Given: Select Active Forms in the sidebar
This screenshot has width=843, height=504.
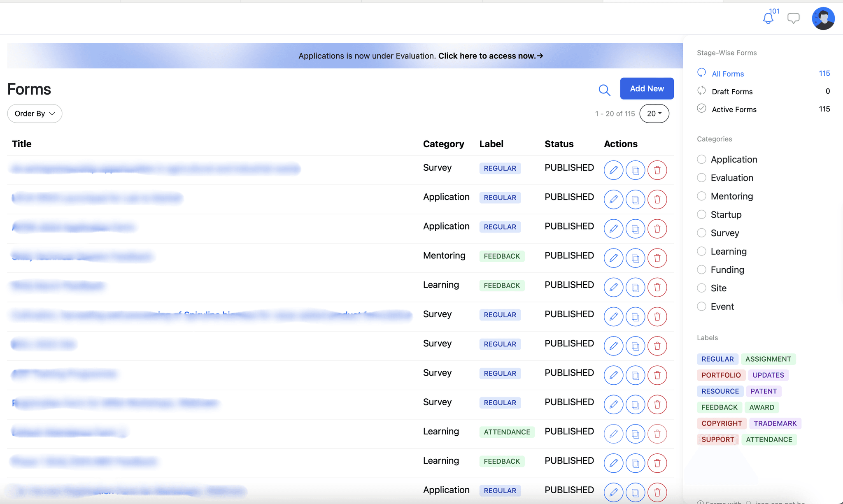Looking at the screenshot, I should pyautogui.click(x=734, y=109).
